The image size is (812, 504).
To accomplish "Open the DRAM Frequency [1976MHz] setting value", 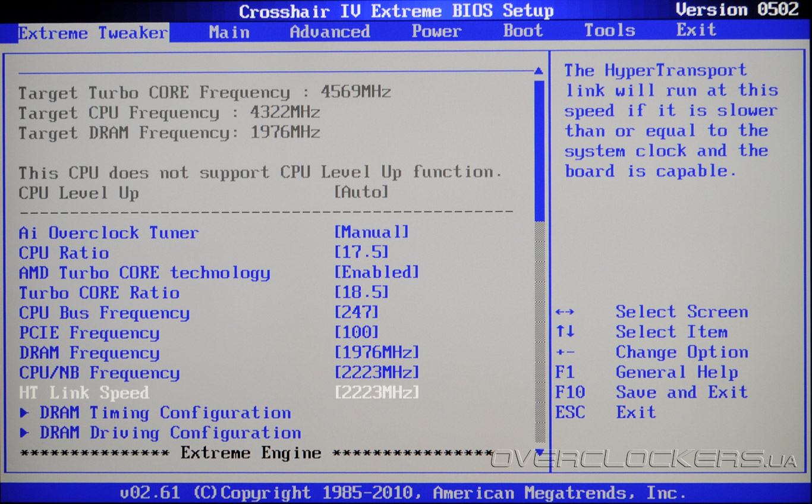I will (376, 352).
